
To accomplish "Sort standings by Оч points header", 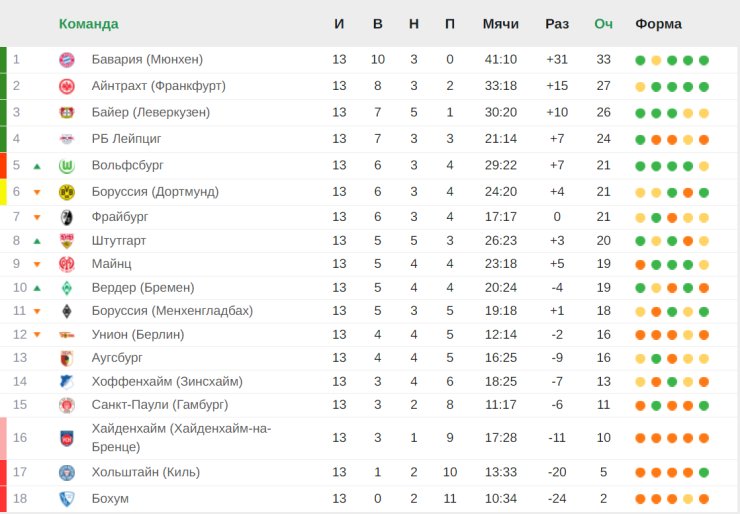I will [x=603, y=24].
